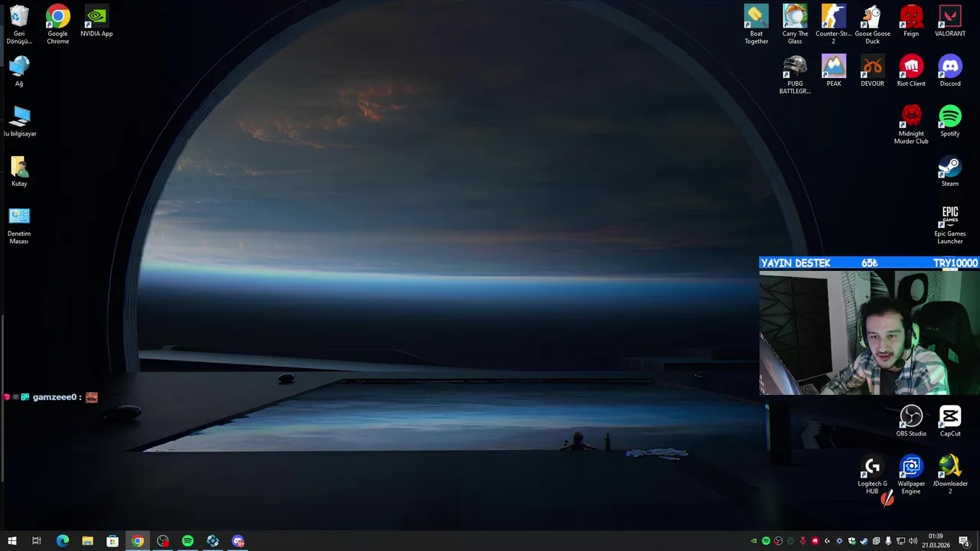This screenshot has width=980, height=551.
Task: Switch to Spotify in the taskbar
Action: (188, 541)
